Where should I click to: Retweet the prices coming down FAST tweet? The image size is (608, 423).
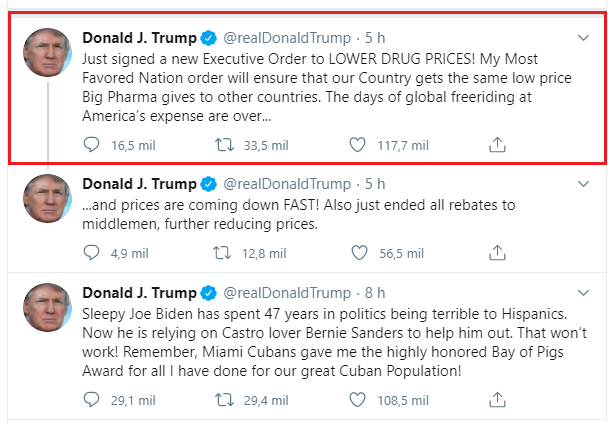226,253
